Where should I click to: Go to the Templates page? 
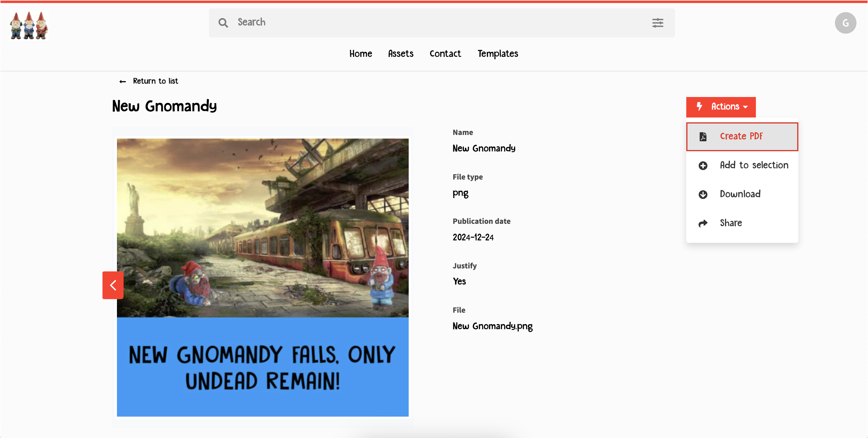point(498,54)
